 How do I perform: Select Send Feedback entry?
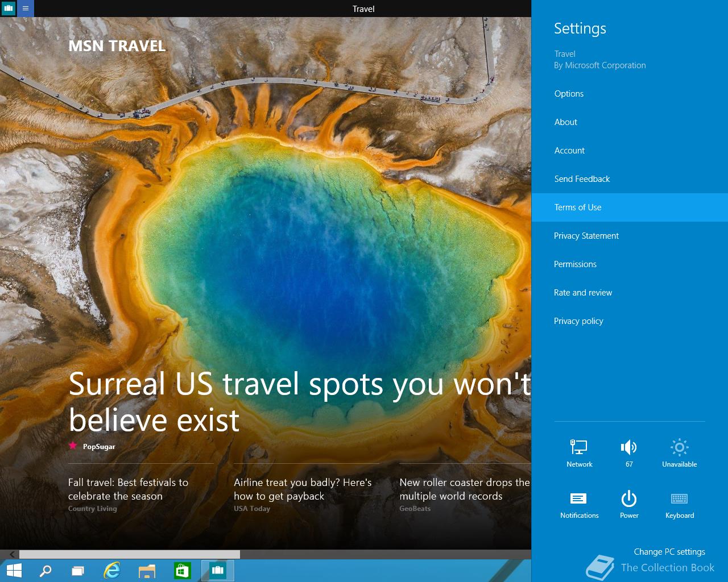(x=630, y=179)
